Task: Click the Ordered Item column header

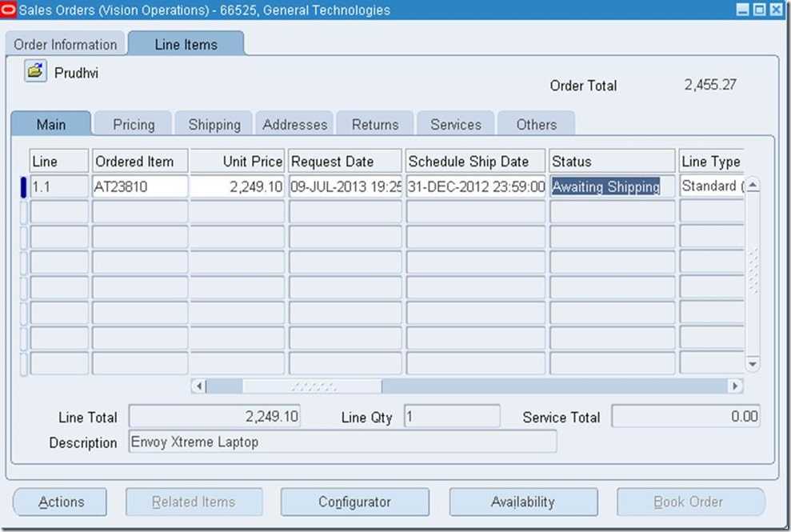Action: (x=140, y=162)
